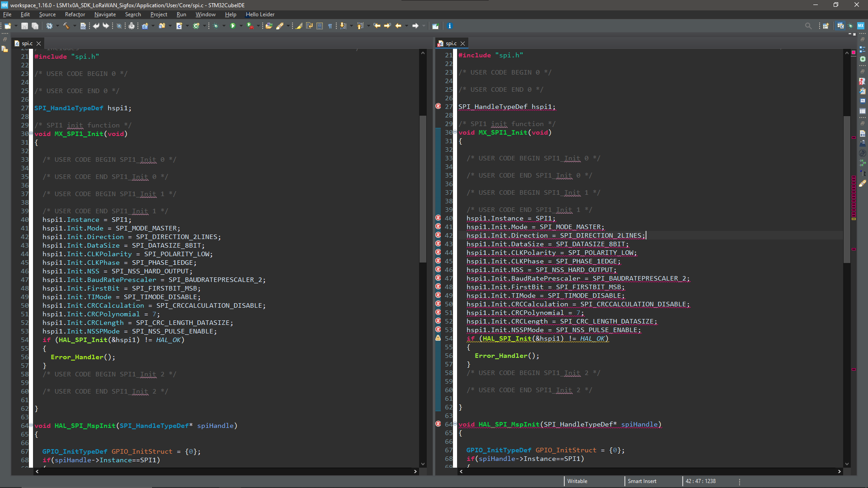This screenshot has width=868, height=488.
Task: Click the right editor vertical scrollbar thumb
Action: 847,190
